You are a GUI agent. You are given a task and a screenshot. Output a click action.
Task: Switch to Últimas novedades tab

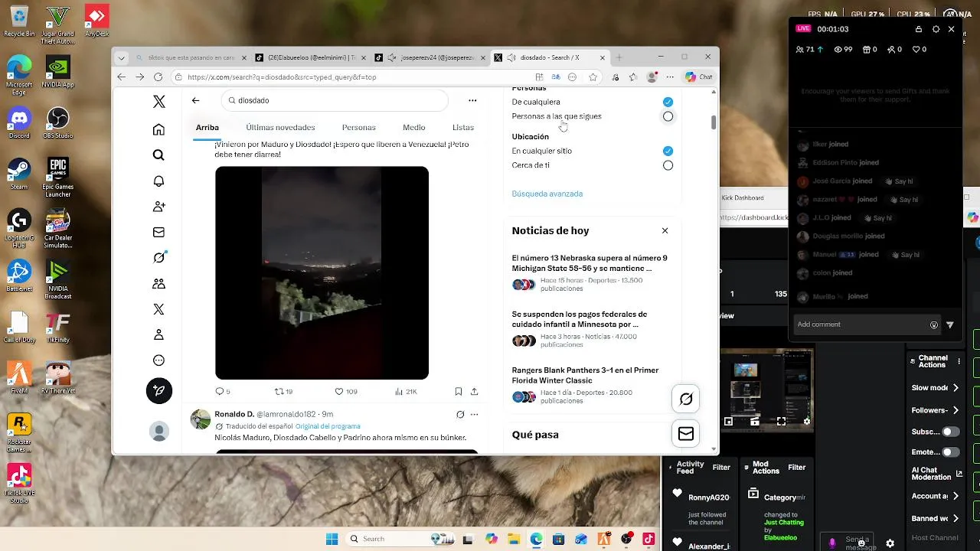coord(280,127)
